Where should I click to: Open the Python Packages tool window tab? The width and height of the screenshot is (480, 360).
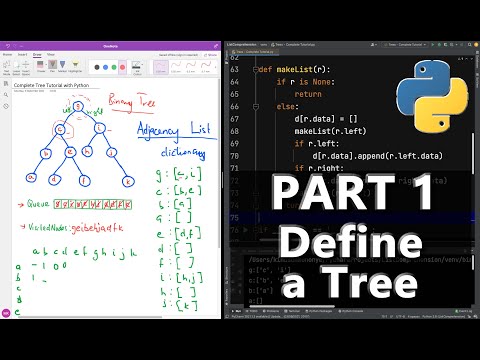point(318,311)
